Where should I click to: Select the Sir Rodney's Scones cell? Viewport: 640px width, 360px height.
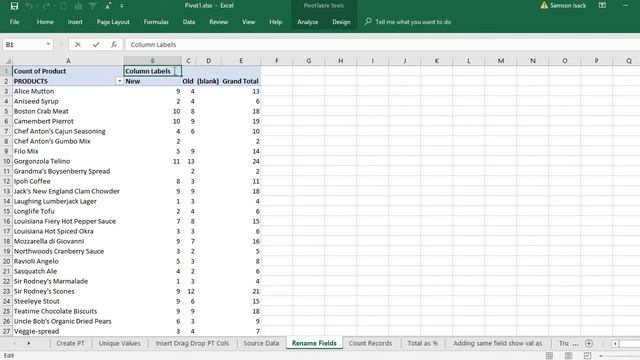coord(68,291)
